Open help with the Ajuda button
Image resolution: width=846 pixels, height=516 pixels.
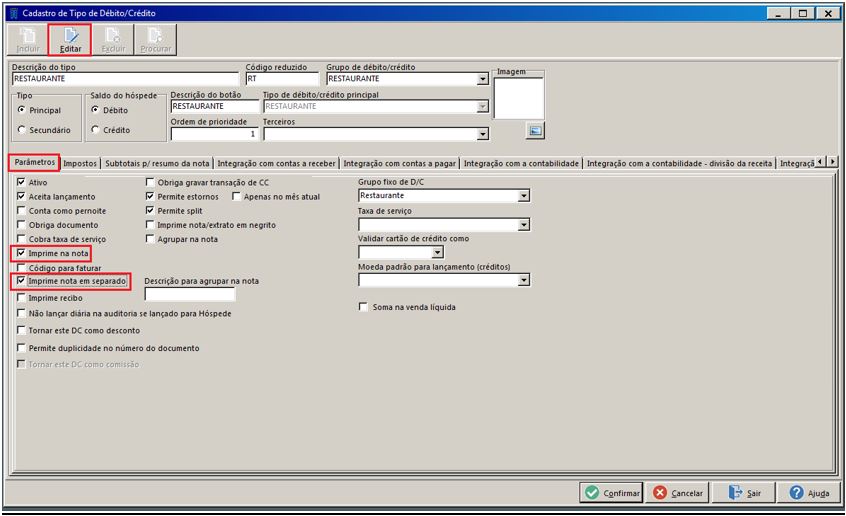(x=809, y=493)
